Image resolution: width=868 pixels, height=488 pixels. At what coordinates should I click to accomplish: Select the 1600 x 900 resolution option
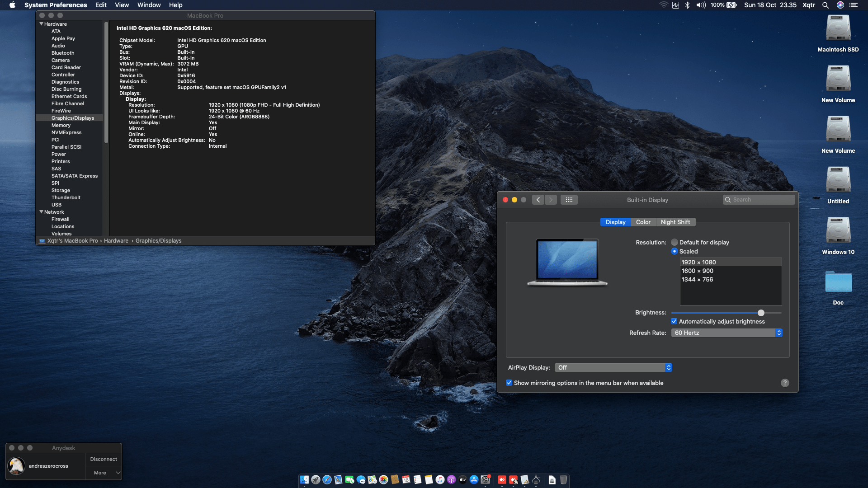point(697,271)
